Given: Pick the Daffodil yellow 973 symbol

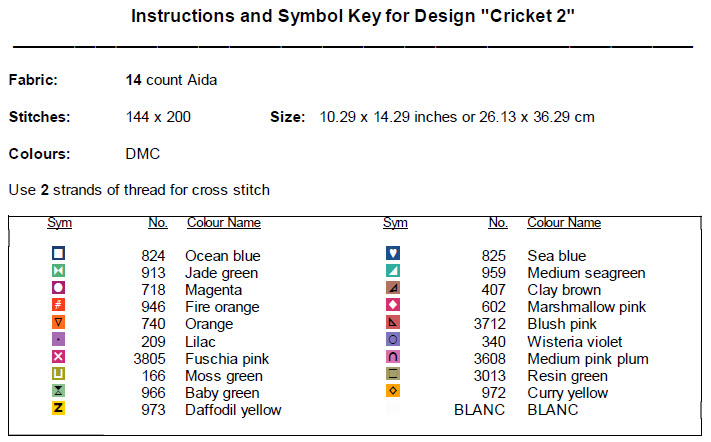Looking at the screenshot, I should point(58,408).
